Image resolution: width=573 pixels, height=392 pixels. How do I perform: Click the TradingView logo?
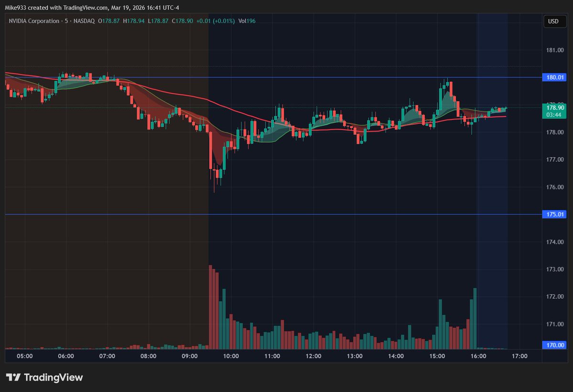tap(44, 377)
